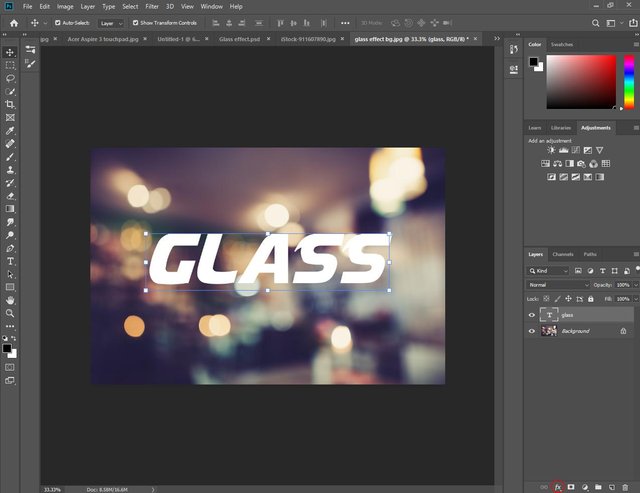Click the Home icon in options bar
Viewport: 640px width, 493px height.
coord(13,22)
